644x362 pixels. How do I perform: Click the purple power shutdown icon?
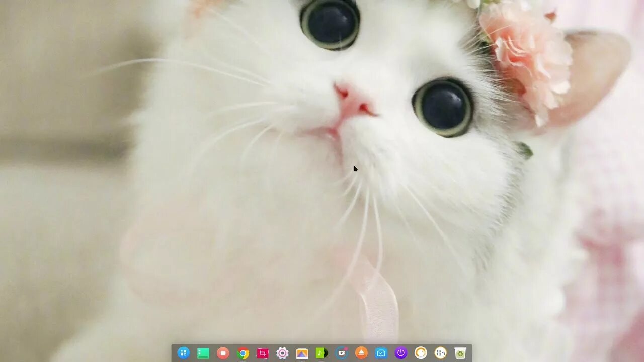click(401, 353)
